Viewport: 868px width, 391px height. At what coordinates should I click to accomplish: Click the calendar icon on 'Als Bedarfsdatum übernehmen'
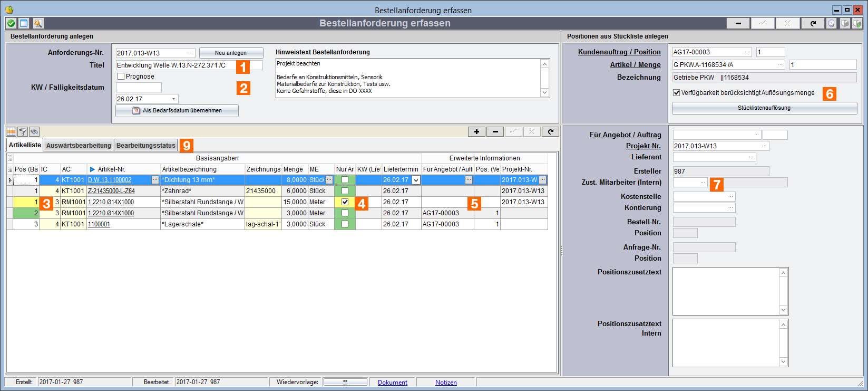coord(136,111)
